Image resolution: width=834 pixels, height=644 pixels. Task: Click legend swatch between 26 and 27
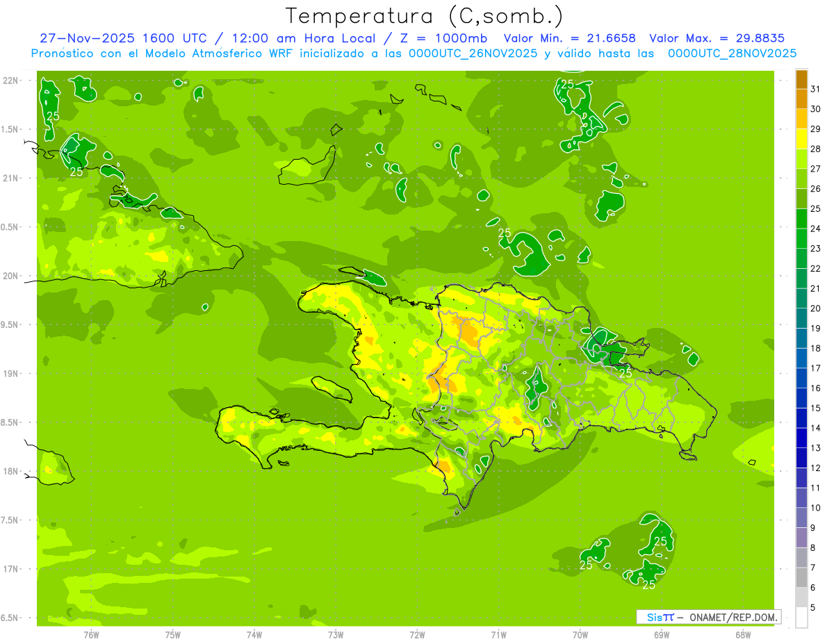[802, 179]
